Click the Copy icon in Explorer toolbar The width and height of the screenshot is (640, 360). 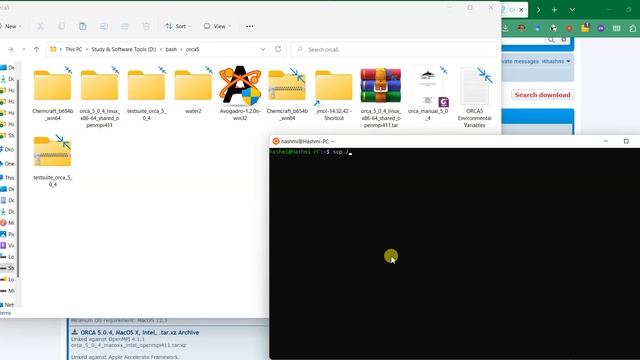pyautogui.click(x=62, y=26)
